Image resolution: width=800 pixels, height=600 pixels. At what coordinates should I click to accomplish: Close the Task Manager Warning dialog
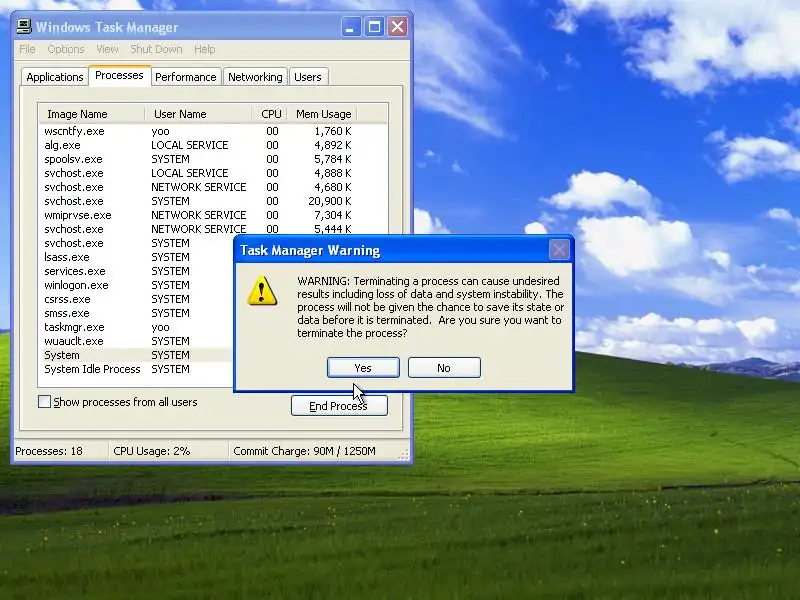tap(559, 250)
